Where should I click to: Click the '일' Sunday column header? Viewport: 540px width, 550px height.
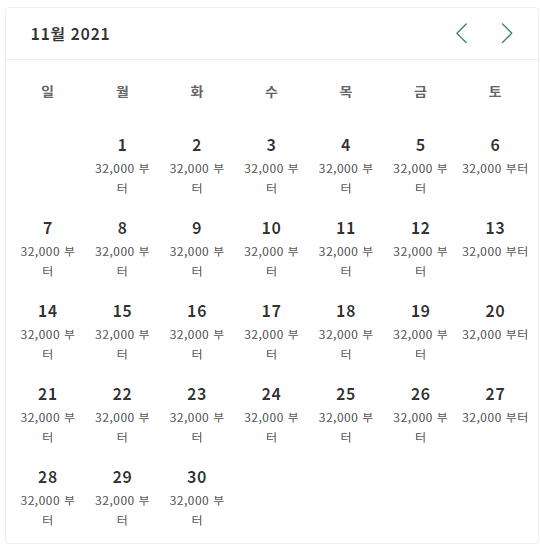coord(47,92)
